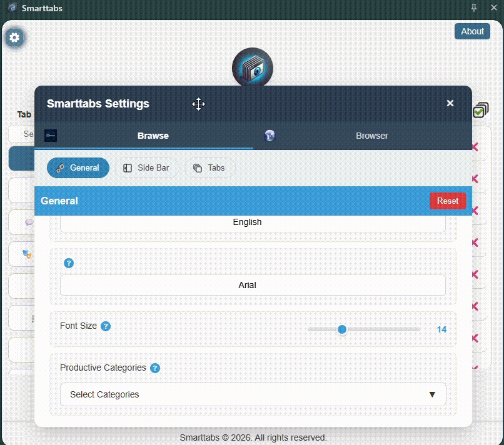
Task: Click the panel icon on the Side Bar button
Action: pos(128,167)
